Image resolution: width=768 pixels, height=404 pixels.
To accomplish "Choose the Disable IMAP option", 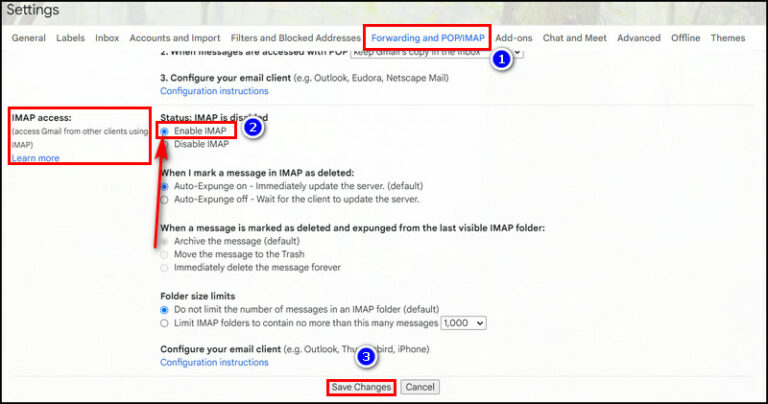I will coord(165,144).
